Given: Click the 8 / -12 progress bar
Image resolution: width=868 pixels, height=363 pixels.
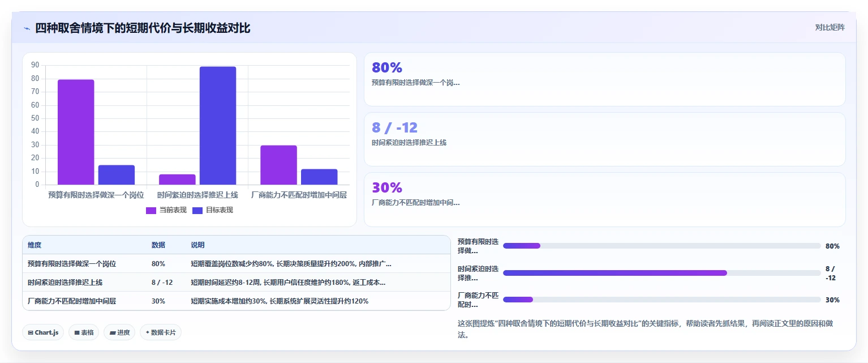Looking at the screenshot, I should 661,273.
